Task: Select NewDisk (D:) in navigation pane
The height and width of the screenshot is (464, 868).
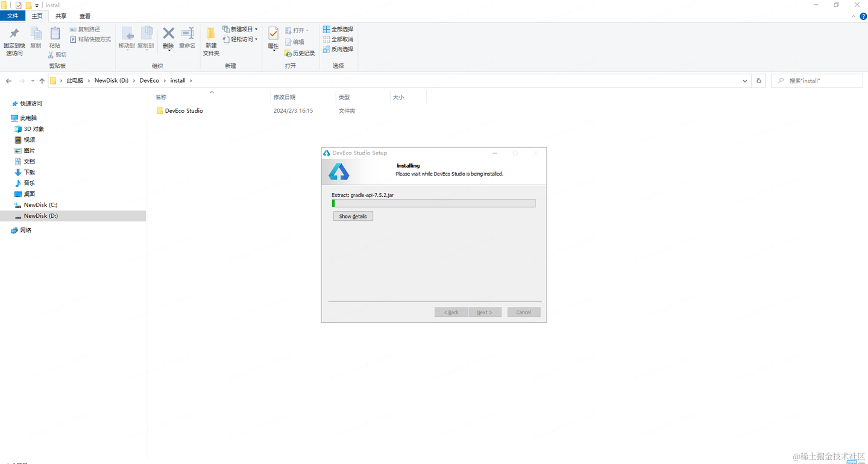Action: click(73, 216)
